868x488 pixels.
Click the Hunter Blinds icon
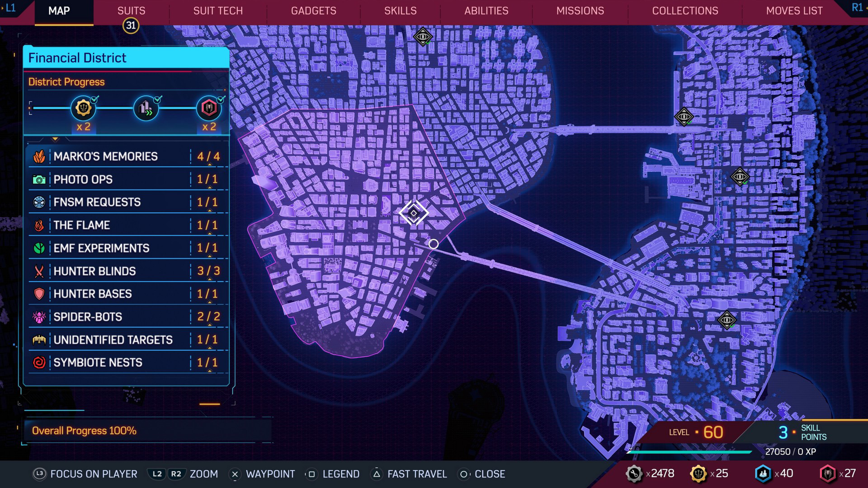pos(39,271)
